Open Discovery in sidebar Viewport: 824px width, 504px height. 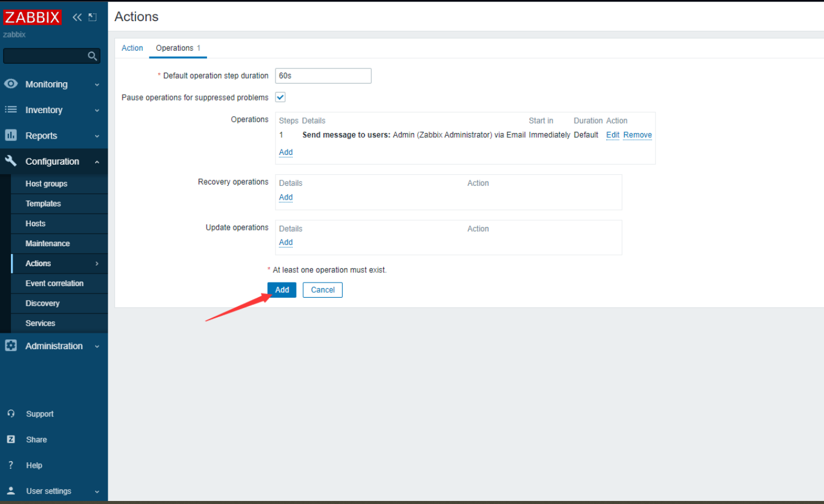tap(42, 303)
